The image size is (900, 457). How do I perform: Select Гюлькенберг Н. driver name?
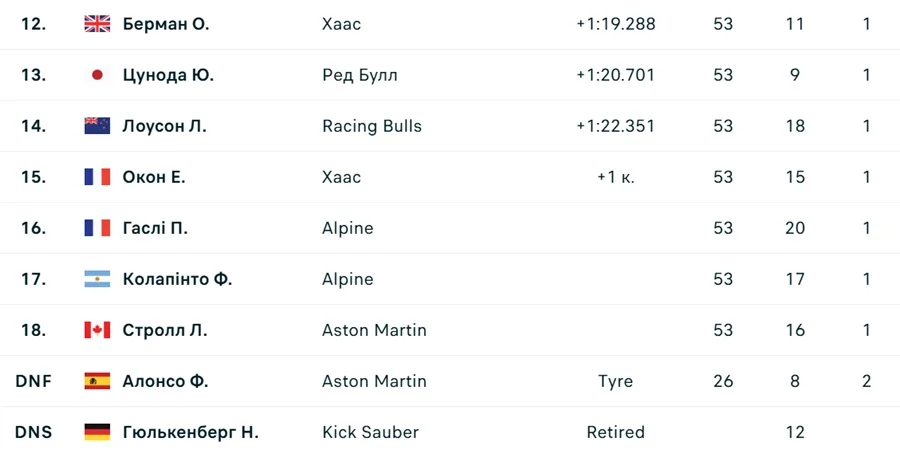[x=190, y=432]
